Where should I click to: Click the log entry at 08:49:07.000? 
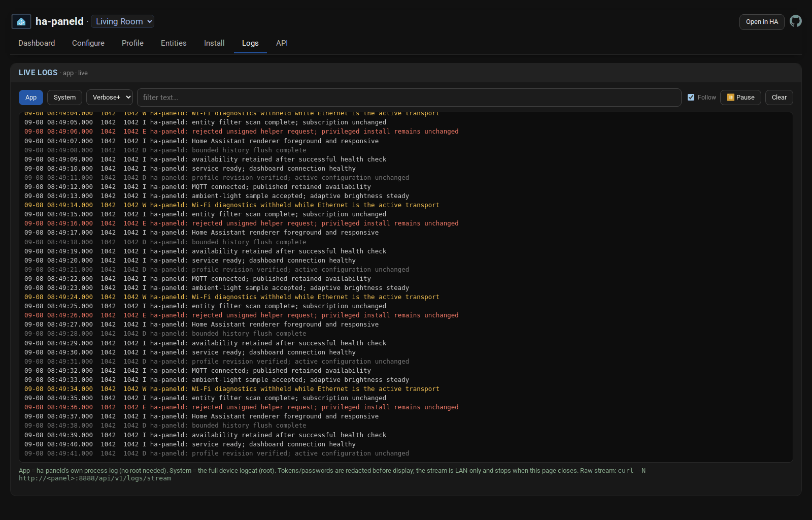201,141
